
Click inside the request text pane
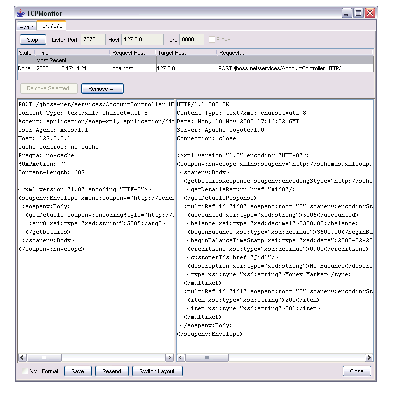pos(96,226)
